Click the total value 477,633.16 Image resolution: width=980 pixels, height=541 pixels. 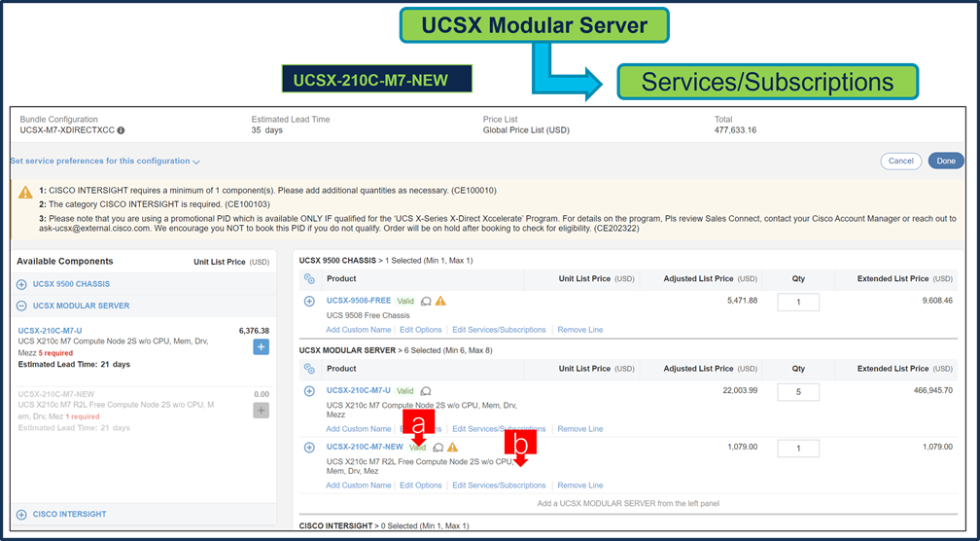tap(735, 130)
